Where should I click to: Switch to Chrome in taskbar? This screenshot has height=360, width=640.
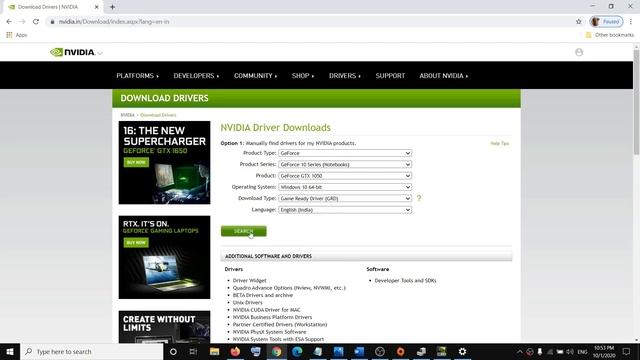pyautogui.click(x=277, y=351)
